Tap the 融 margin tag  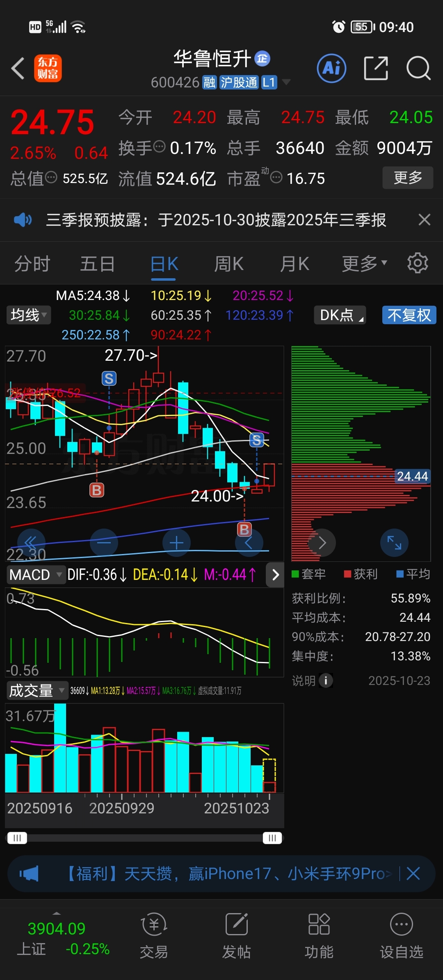(209, 82)
